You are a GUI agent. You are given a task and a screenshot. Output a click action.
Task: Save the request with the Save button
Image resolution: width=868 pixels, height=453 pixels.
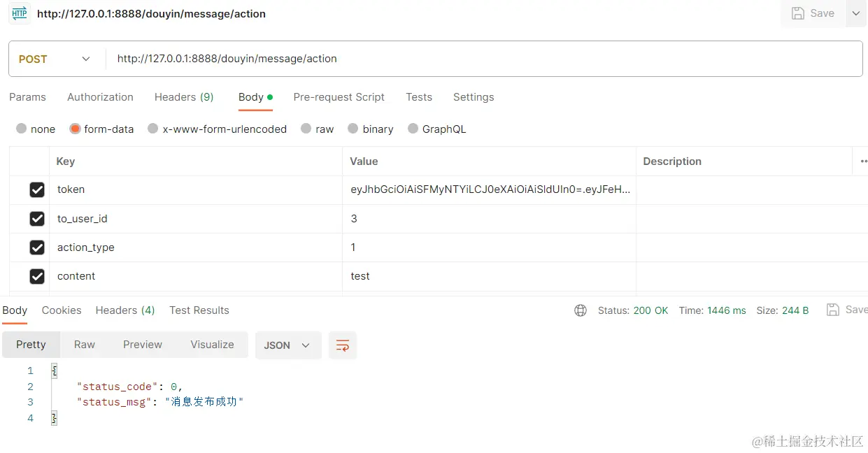(813, 13)
